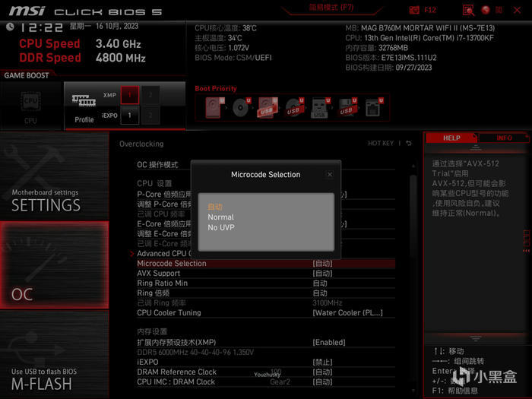Choose Normal in the Microcode Selection popup
Viewport: 532px width, 399px height.
220,217
